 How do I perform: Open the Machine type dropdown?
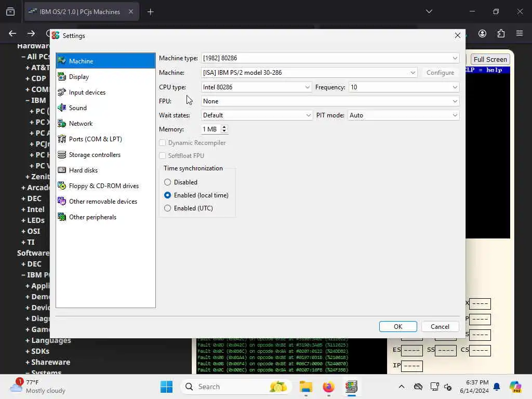point(330,58)
